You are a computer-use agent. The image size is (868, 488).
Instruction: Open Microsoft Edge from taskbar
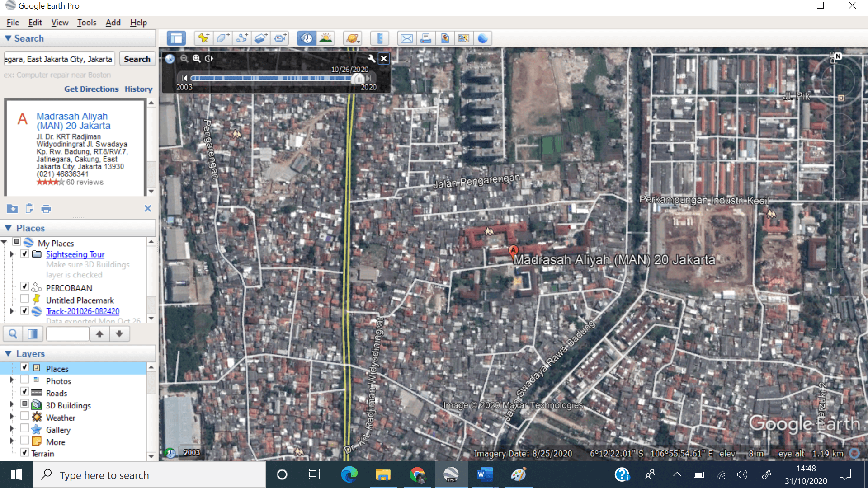coord(349,474)
